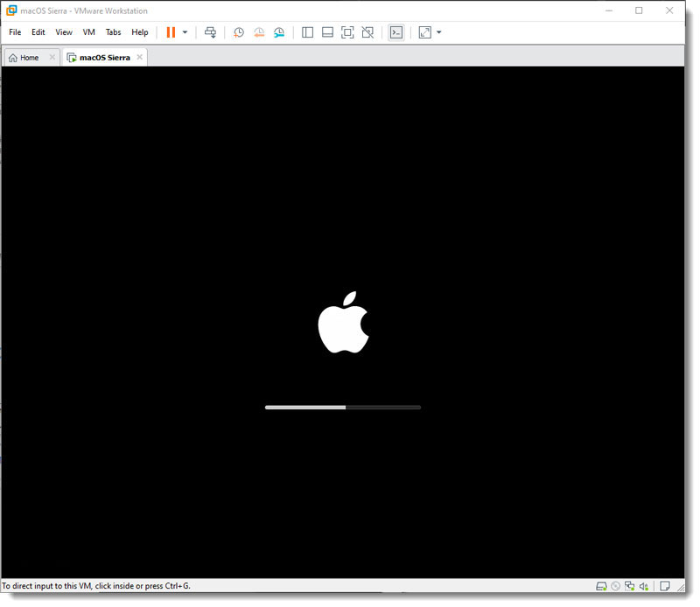
Task: Expand the power options dropdown arrow
Action: click(185, 32)
